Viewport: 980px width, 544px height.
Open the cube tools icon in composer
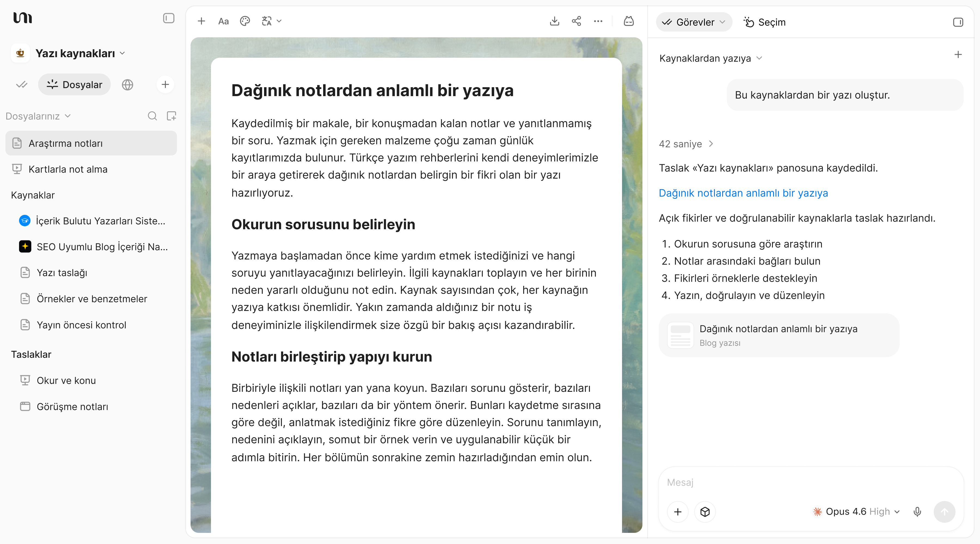[705, 512]
